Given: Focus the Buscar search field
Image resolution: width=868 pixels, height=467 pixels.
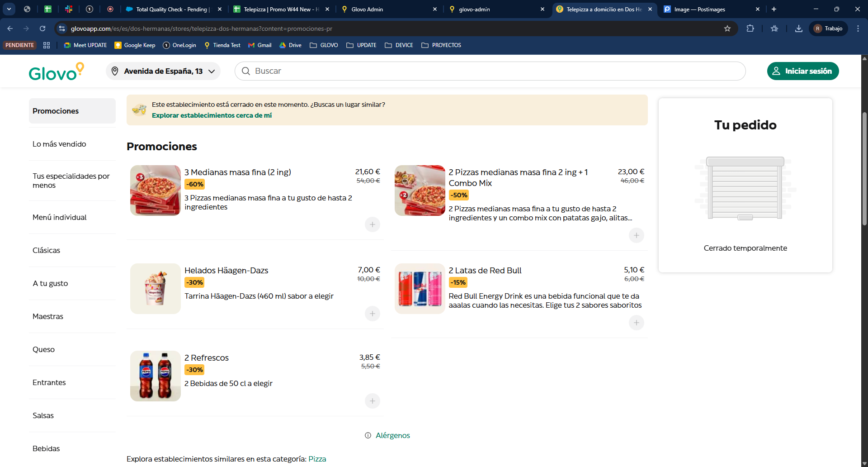Looking at the screenshot, I should point(490,71).
